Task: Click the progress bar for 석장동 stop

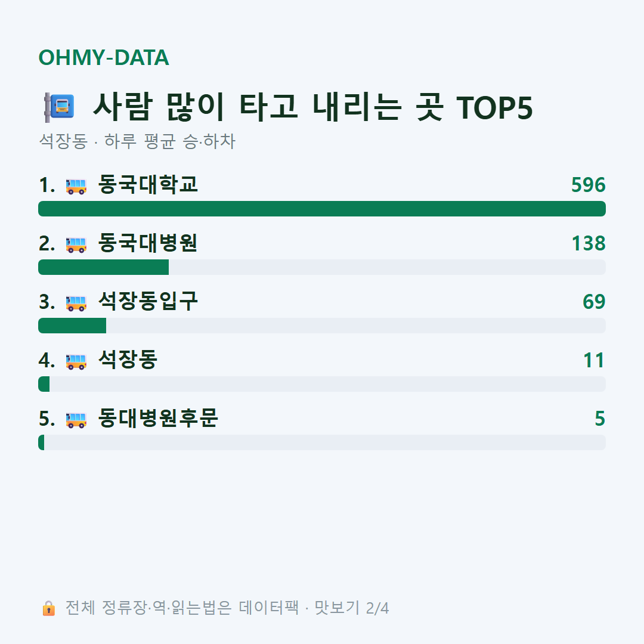Action: [322, 384]
